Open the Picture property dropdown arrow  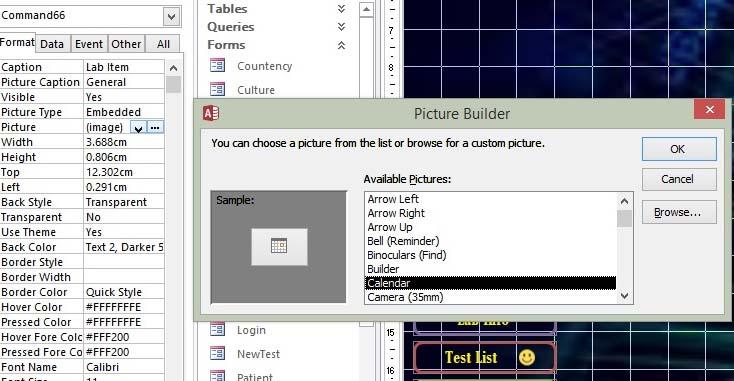138,127
